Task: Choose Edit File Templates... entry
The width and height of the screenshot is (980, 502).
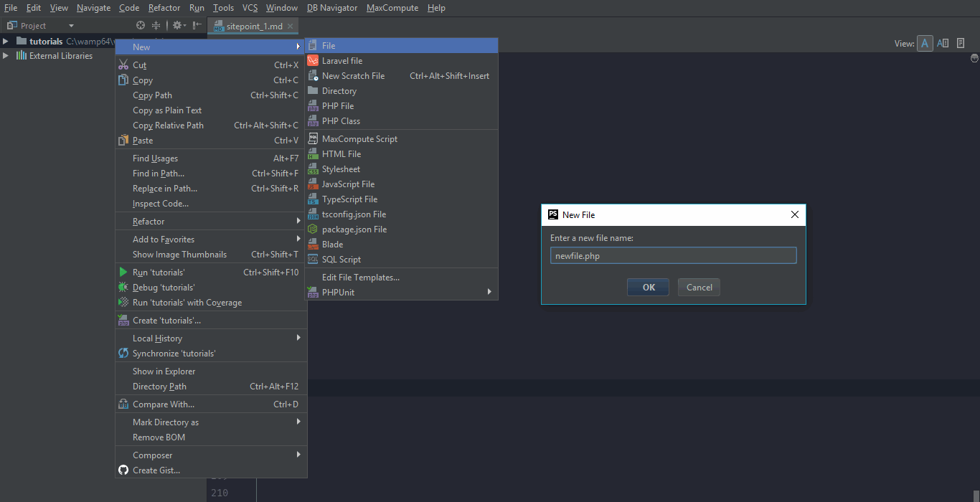Action: [x=401, y=278]
